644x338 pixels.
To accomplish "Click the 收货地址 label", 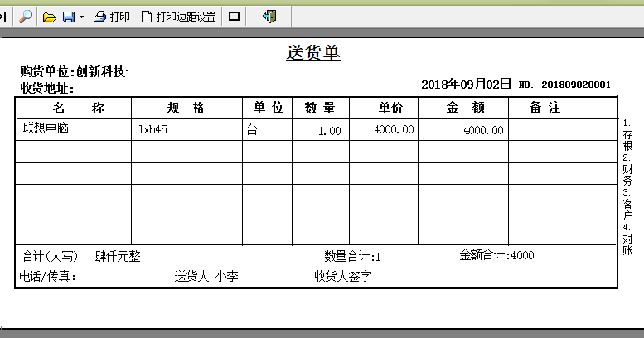I will [46, 88].
